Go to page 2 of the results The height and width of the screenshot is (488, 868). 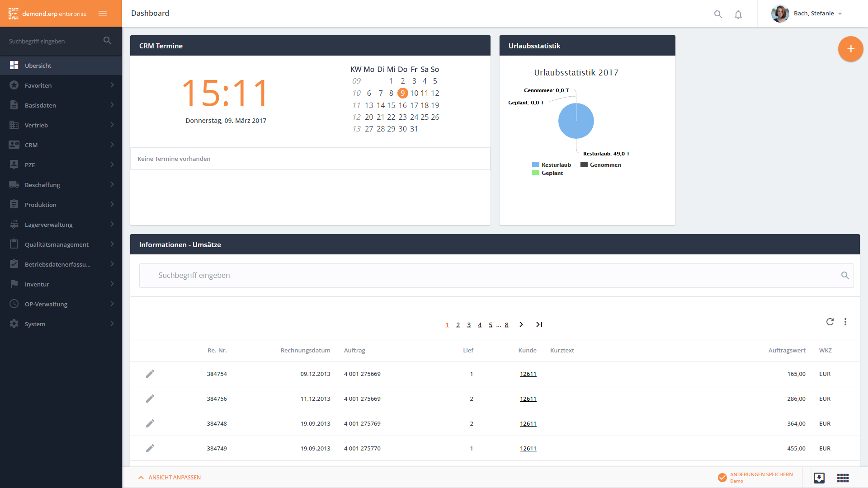click(x=458, y=325)
